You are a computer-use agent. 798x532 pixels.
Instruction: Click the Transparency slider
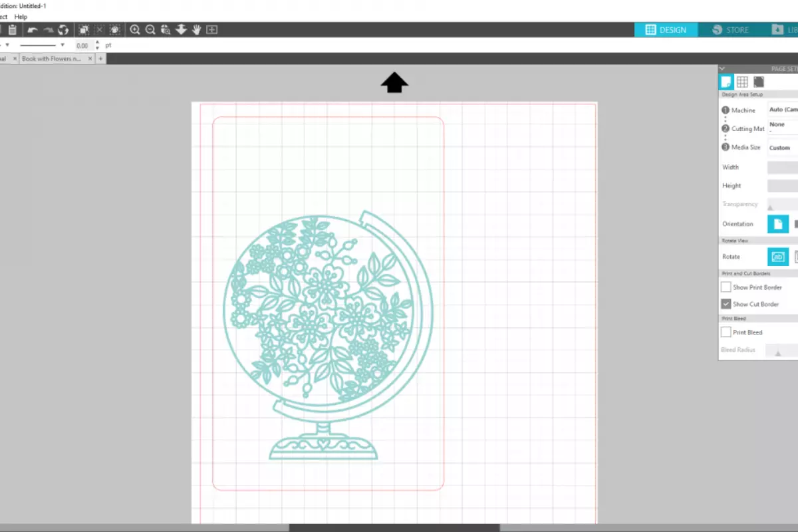tap(783, 205)
